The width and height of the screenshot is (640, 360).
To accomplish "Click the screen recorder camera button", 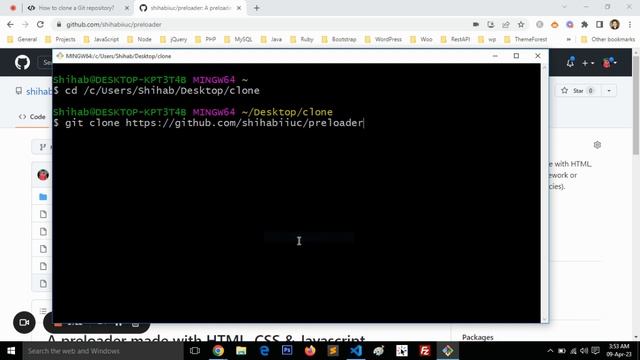I will click(x=24, y=322).
